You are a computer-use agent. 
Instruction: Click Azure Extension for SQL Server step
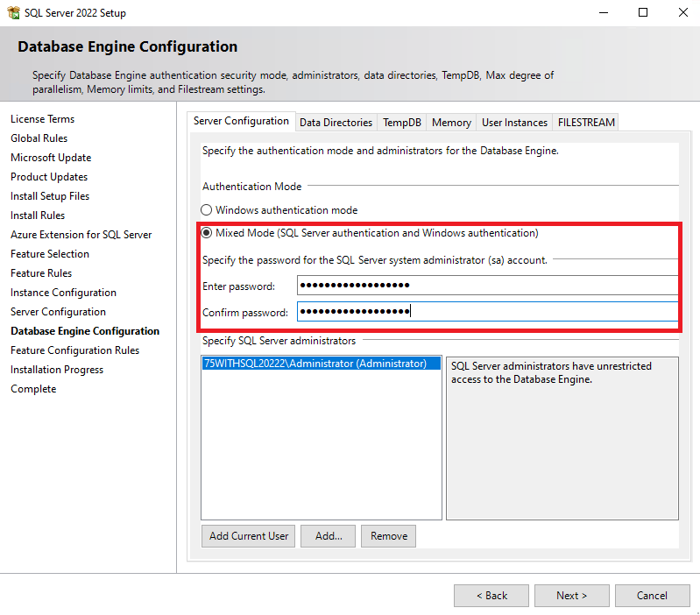click(81, 234)
